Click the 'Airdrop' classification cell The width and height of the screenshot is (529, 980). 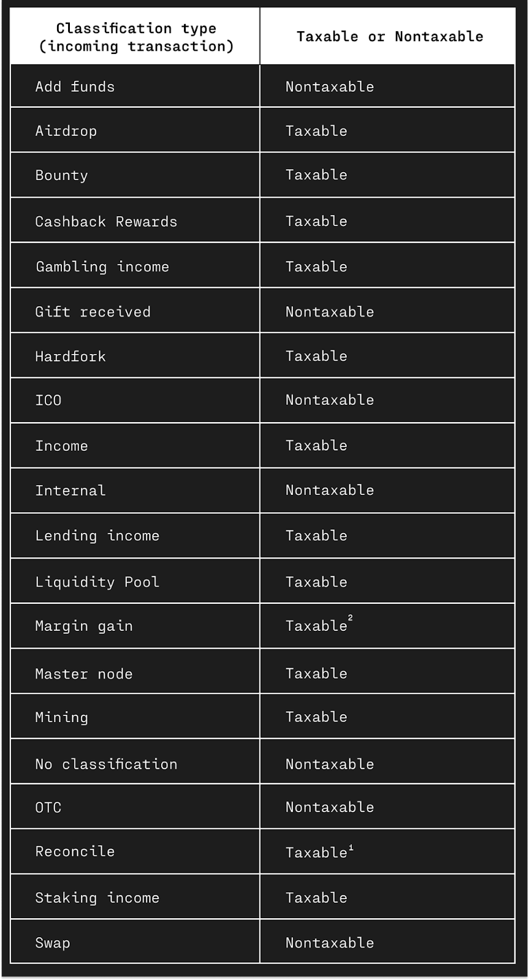tap(135, 130)
